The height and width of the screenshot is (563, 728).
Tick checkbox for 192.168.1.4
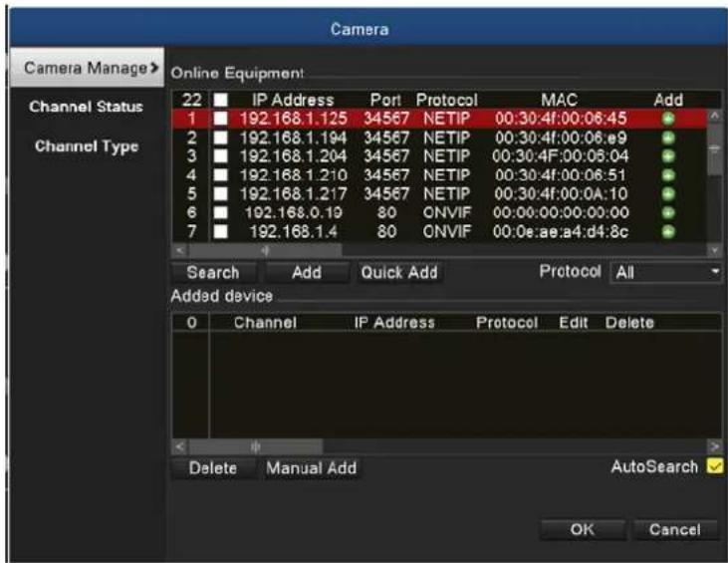[x=220, y=231]
